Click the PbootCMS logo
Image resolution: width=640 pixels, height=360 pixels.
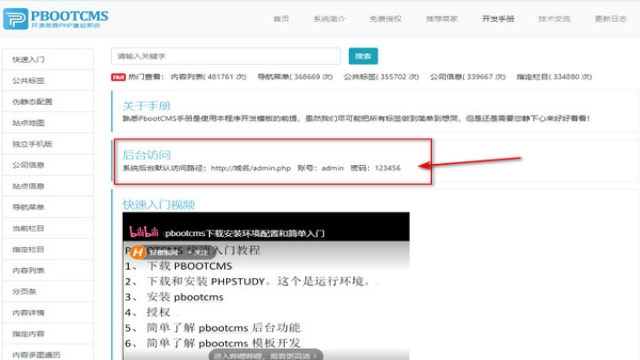pyautogui.click(x=56, y=19)
